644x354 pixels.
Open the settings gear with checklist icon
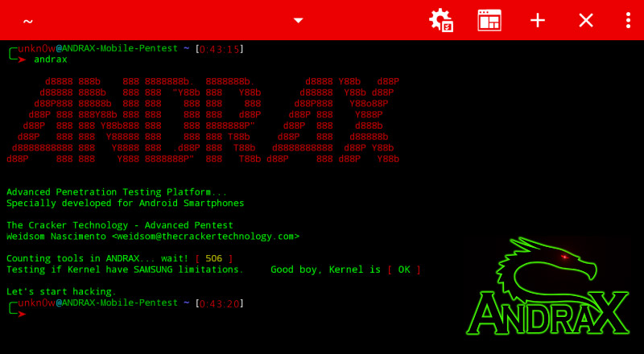(441, 20)
